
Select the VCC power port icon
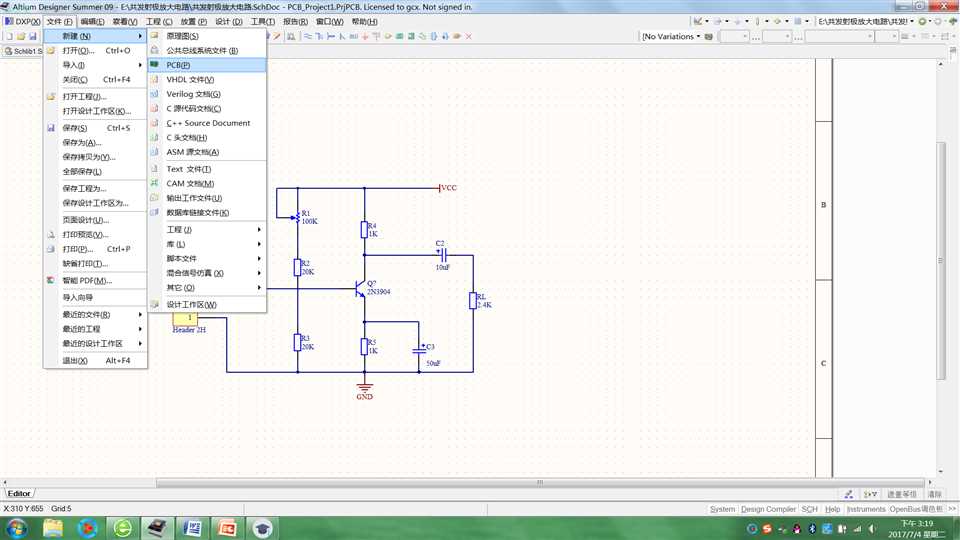[x=377, y=37]
